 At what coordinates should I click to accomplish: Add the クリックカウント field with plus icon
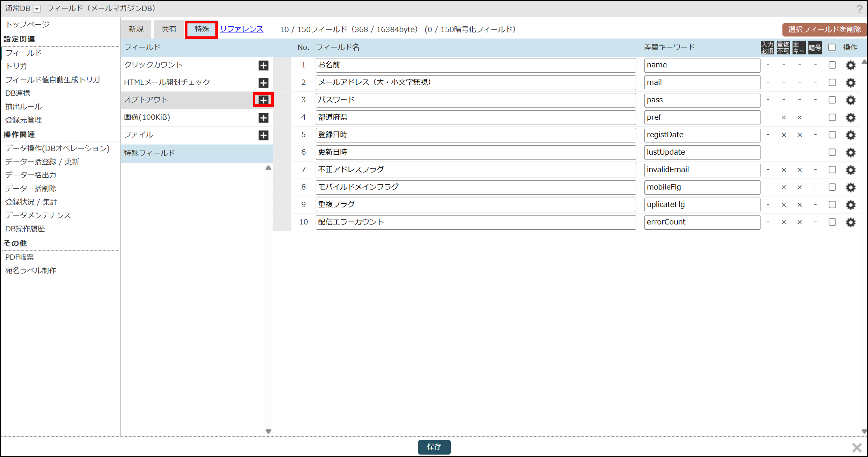click(263, 65)
